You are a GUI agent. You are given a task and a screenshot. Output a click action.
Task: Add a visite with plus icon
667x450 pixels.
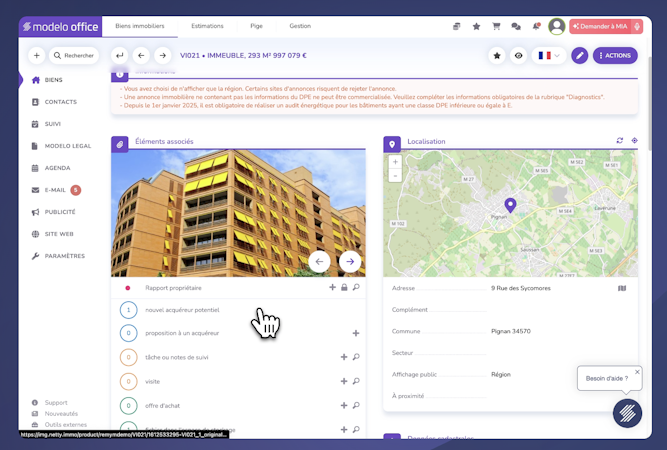tap(344, 382)
